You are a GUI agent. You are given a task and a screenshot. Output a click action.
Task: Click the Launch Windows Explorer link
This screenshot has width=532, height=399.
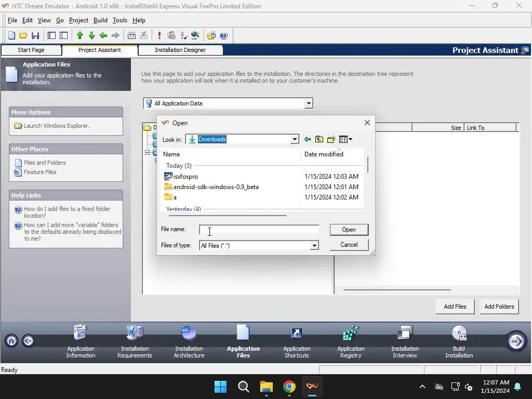tap(56, 126)
